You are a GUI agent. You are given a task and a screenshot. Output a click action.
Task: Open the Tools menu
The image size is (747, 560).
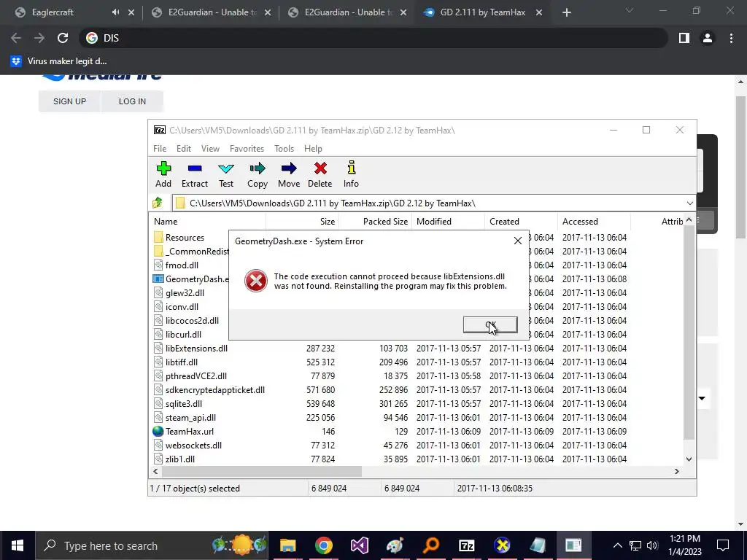[x=284, y=149]
